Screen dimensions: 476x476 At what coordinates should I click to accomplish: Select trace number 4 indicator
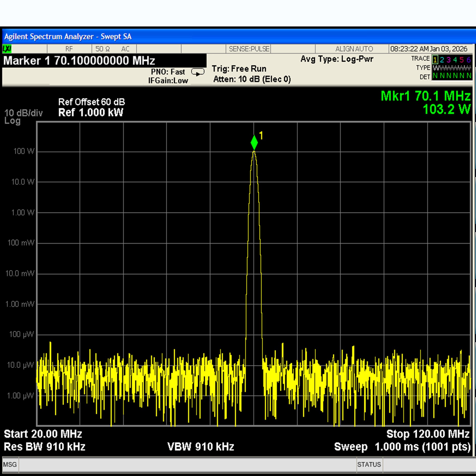[455, 60]
